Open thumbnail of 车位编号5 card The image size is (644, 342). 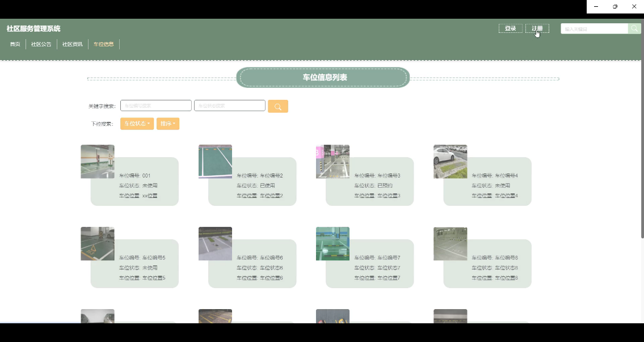[98, 243]
